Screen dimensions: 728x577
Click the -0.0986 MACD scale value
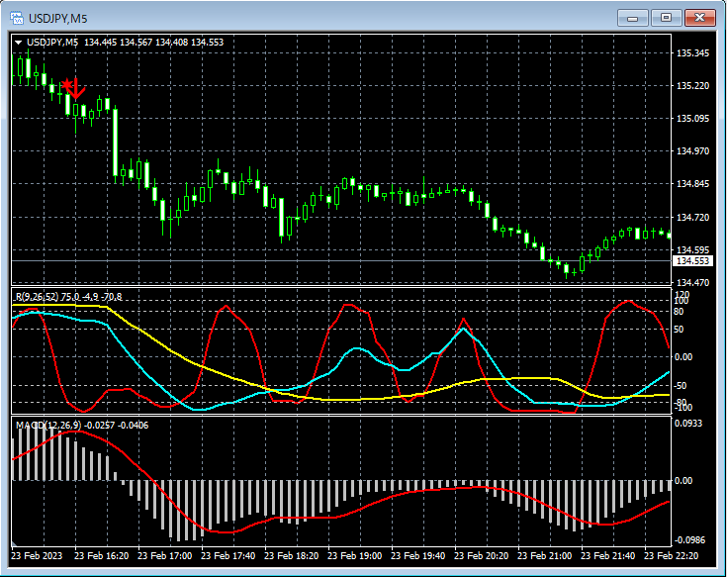[x=691, y=540]
